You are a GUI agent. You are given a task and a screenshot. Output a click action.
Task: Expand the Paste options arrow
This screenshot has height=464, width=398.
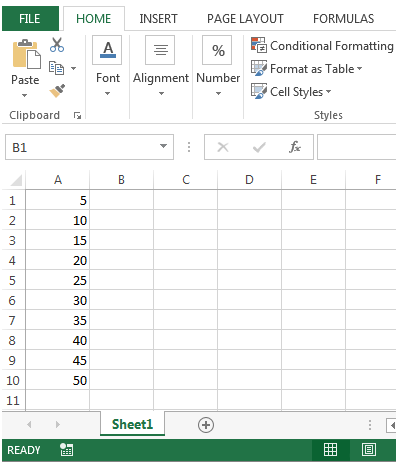(x=24, y=95)
